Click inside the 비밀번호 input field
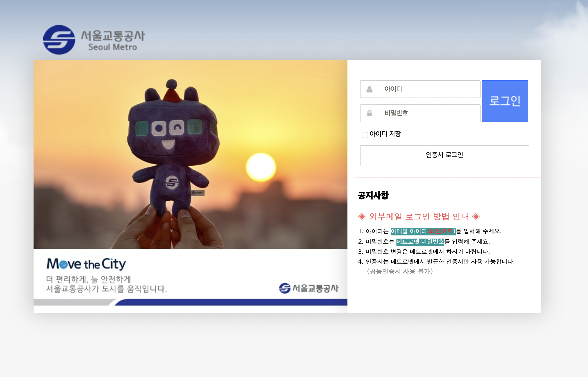Screen dimensions: 588x377 (x=427, y=113)
